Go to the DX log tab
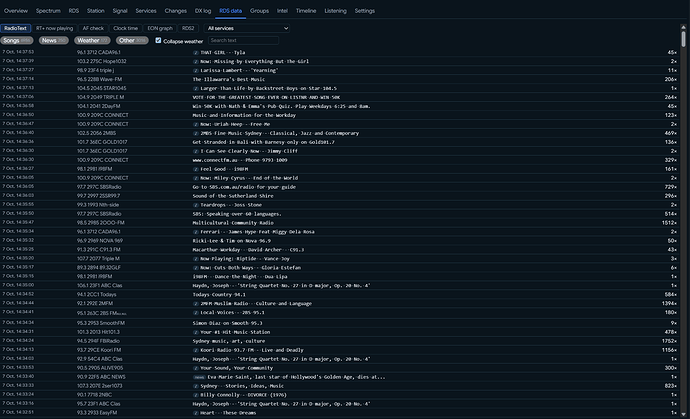This screenshot has height=419, width=690. [203, 11]
